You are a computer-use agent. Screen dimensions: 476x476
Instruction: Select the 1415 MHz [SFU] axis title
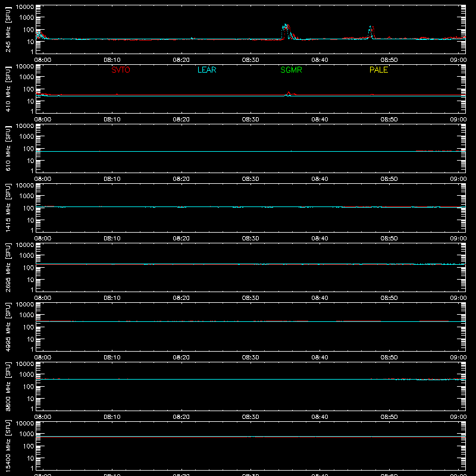pos(8,208)
